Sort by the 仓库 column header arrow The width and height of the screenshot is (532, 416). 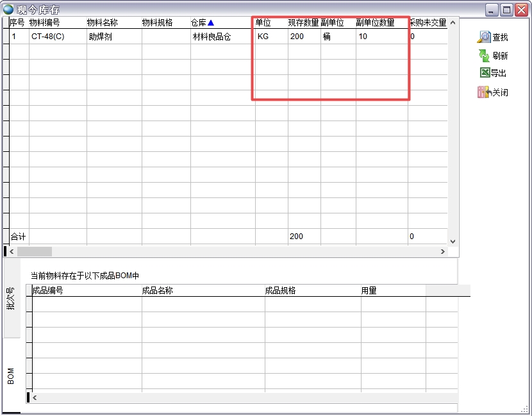(211, 22)
